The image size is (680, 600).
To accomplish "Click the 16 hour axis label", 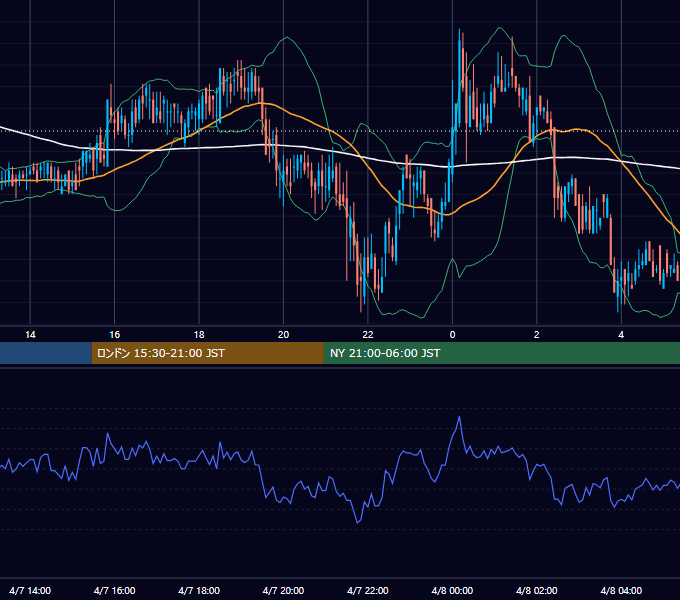I will pyautogui.click(x=114, y=334).
